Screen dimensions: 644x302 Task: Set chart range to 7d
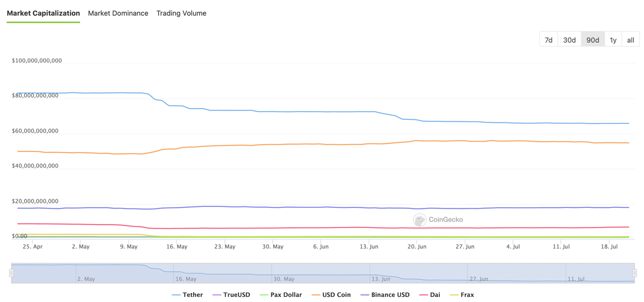coord(548,40)
